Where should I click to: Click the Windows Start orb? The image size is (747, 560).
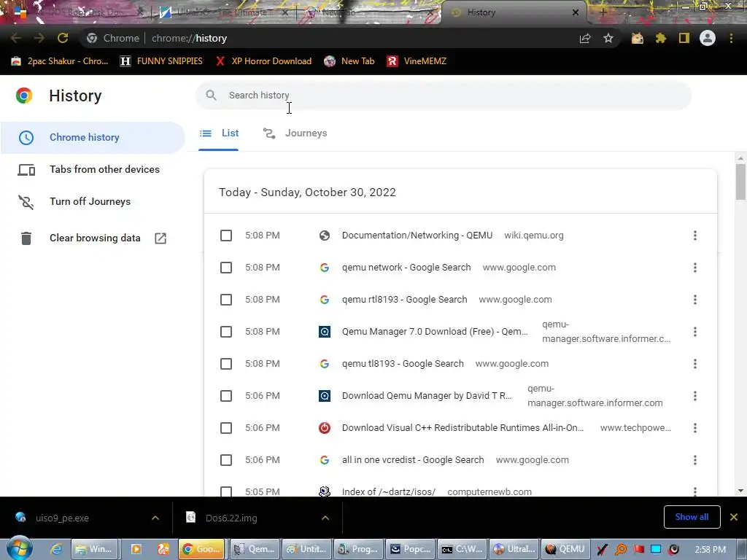tap(19, 548)
